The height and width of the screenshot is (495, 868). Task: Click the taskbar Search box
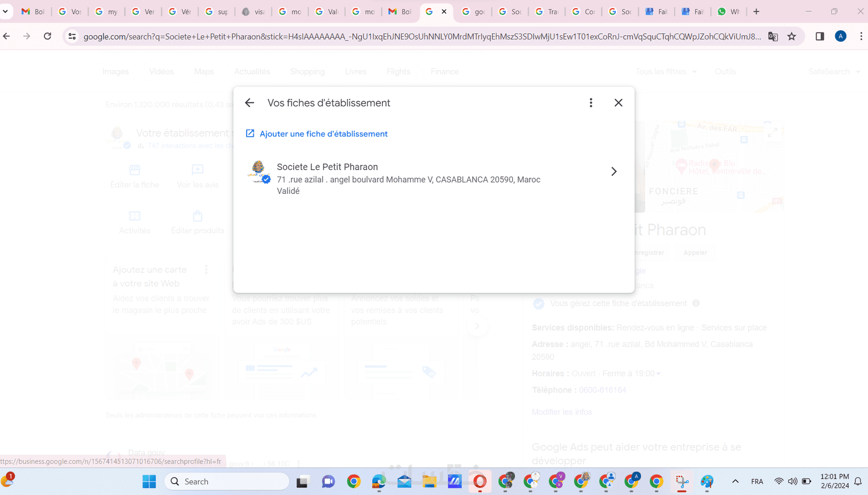[x=227, y=481]
